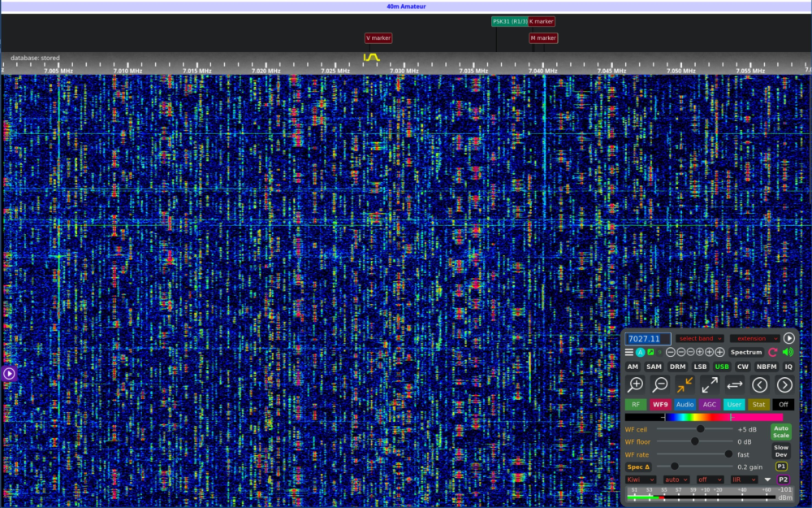The width and height of the screenshot is (812, 508).
Task: Click the WF ceil slider handle
Action: pyautogui.click(x=700, y=429)
